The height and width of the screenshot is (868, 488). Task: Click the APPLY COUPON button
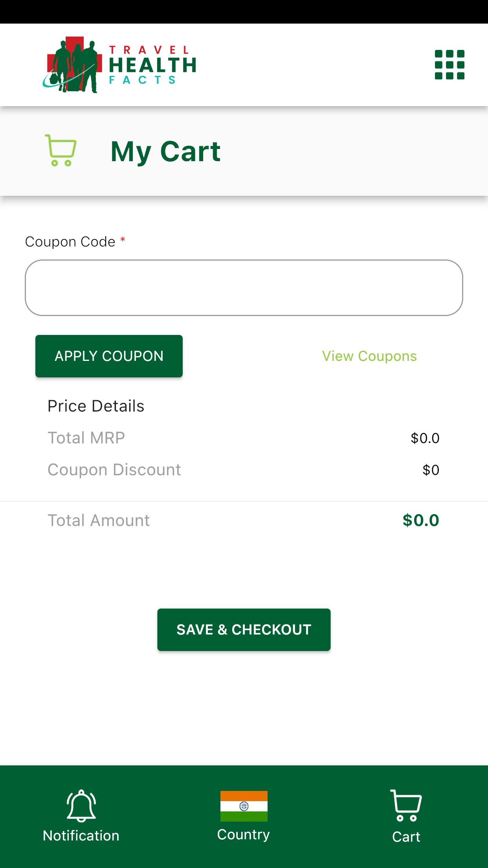point(109,356)
